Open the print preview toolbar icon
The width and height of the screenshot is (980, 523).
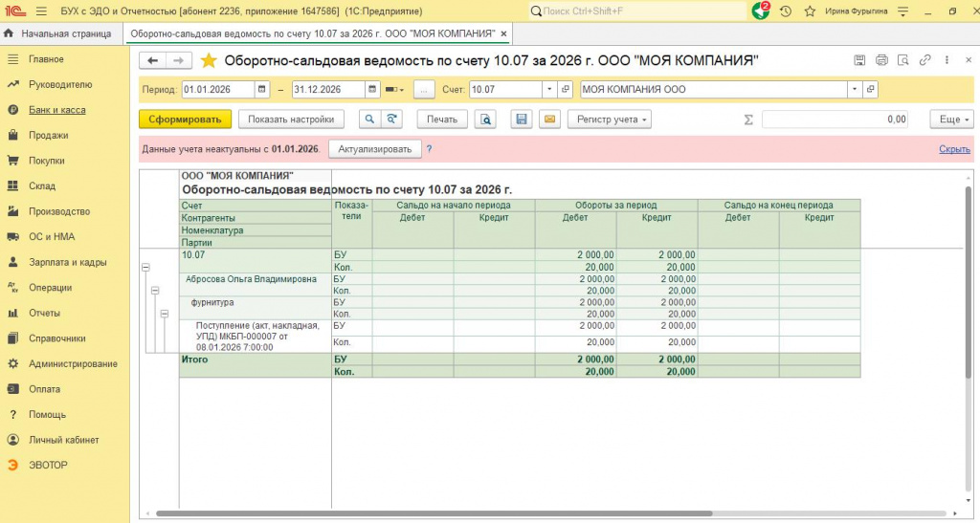pos(485,120)
